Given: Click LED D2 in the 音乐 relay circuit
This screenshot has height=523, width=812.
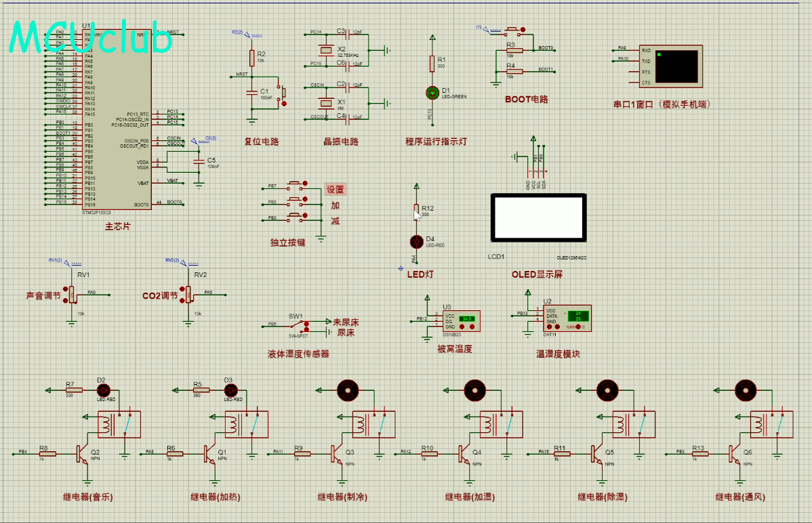Looking at the screenshot, I should pyautogui.click(x=104, y=390).
